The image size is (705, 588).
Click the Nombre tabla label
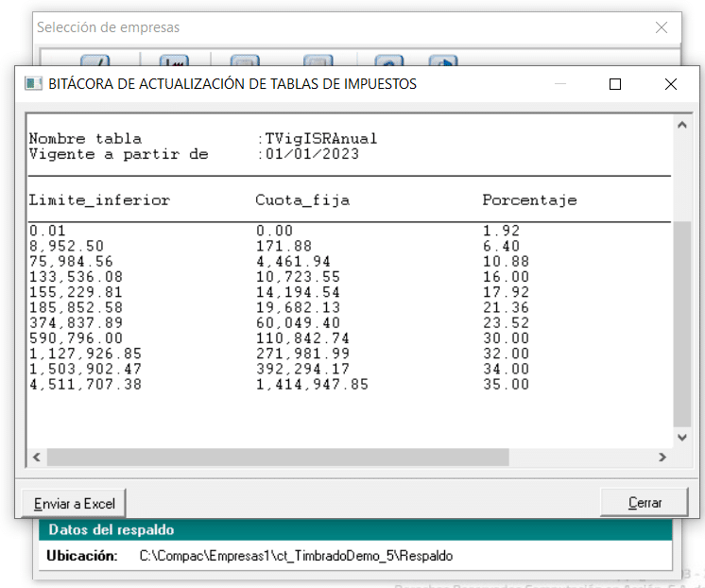pyautogui.click(x=85, y=139)
